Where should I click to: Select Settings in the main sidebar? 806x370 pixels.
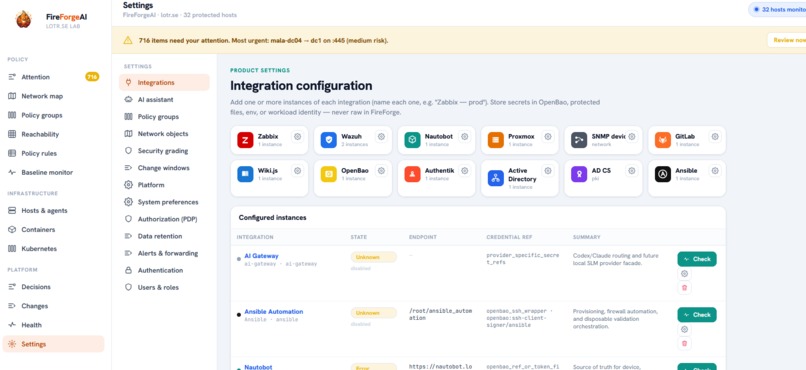coord(53,344)
